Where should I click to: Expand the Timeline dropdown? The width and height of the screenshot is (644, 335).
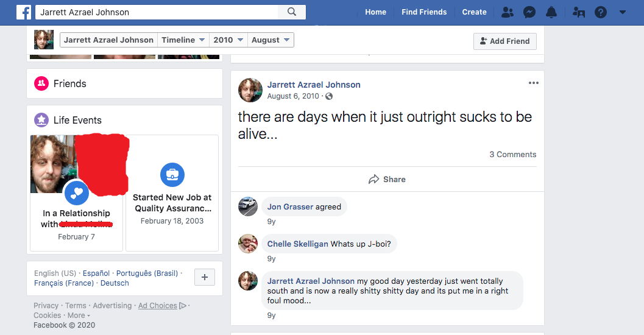point(183,40)
